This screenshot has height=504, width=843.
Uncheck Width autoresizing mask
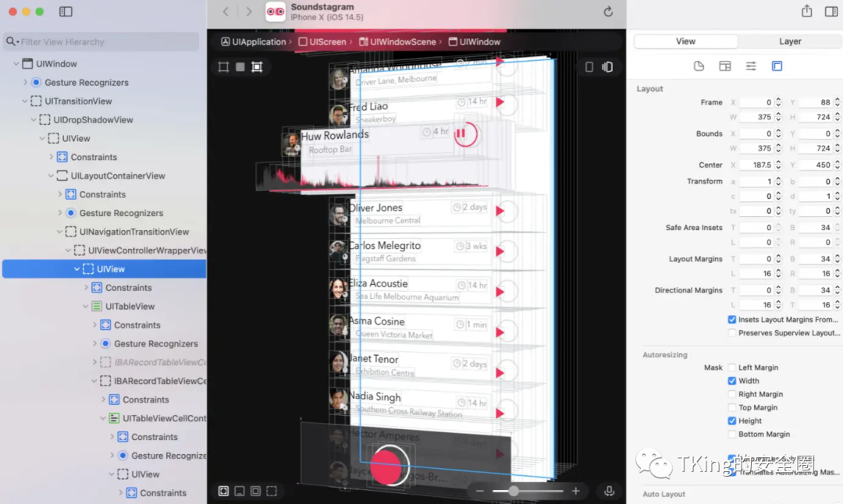pyautogui.click(x=731, y=381)
